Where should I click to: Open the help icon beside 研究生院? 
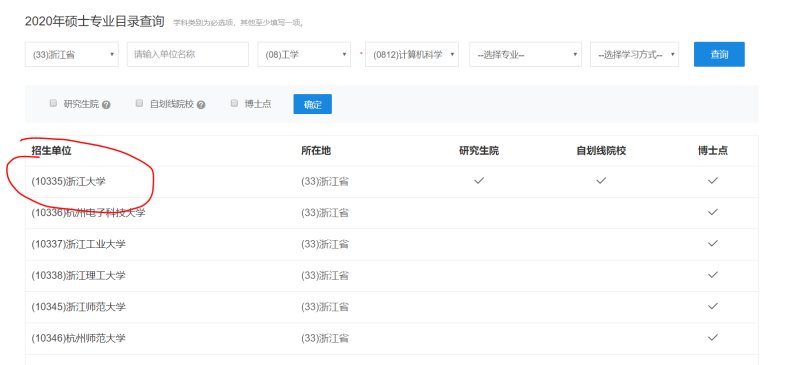[x=106, y=105]
